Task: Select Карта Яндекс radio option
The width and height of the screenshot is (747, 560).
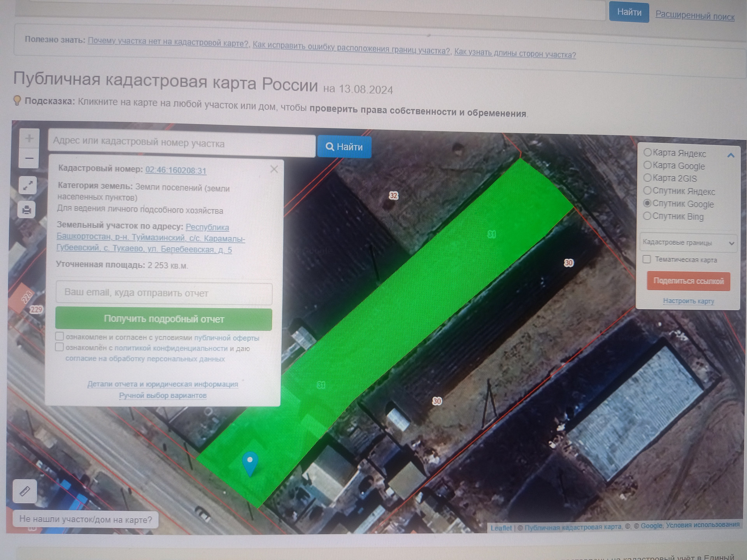Action: [647, 152]
